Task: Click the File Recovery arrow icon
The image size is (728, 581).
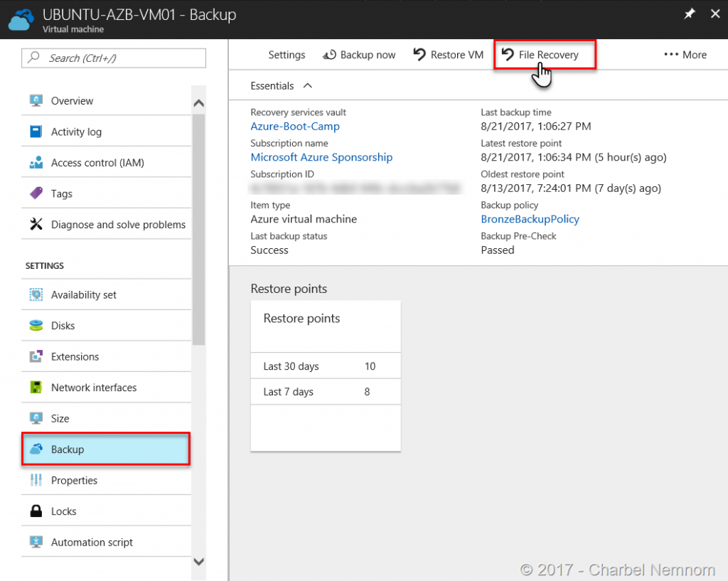Action: click(x=508, y=54)
